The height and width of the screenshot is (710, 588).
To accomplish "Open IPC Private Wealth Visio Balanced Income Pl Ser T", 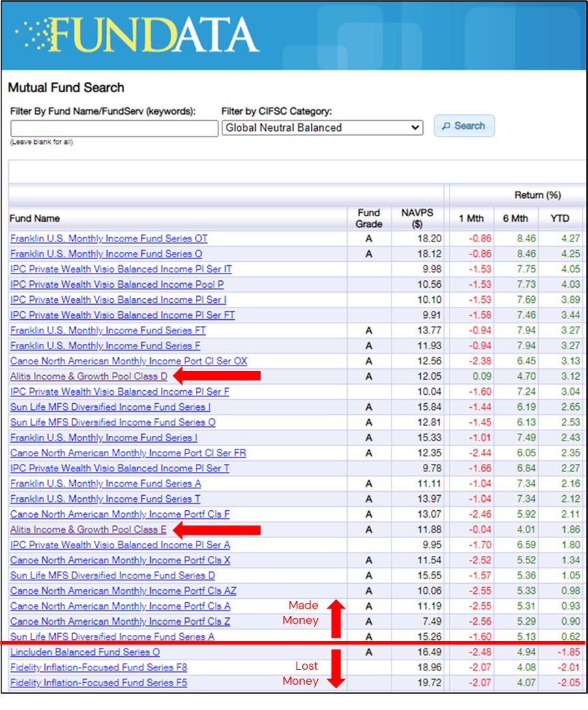I will (119, 468).
